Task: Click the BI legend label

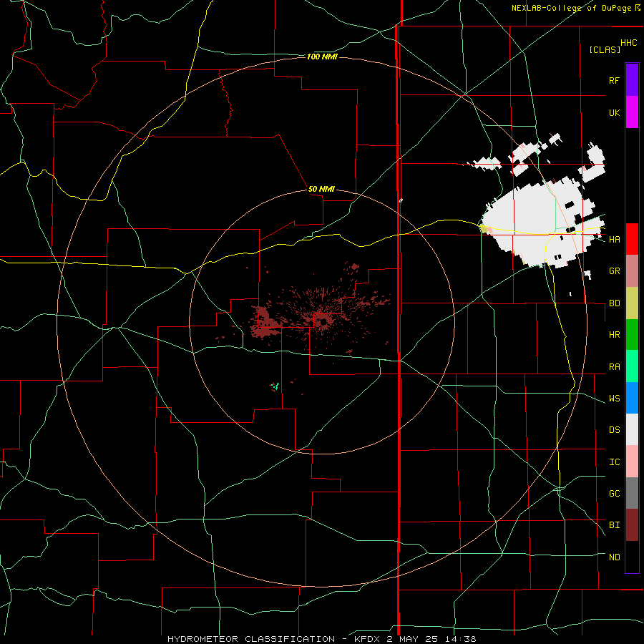Action: click(614, 525)
